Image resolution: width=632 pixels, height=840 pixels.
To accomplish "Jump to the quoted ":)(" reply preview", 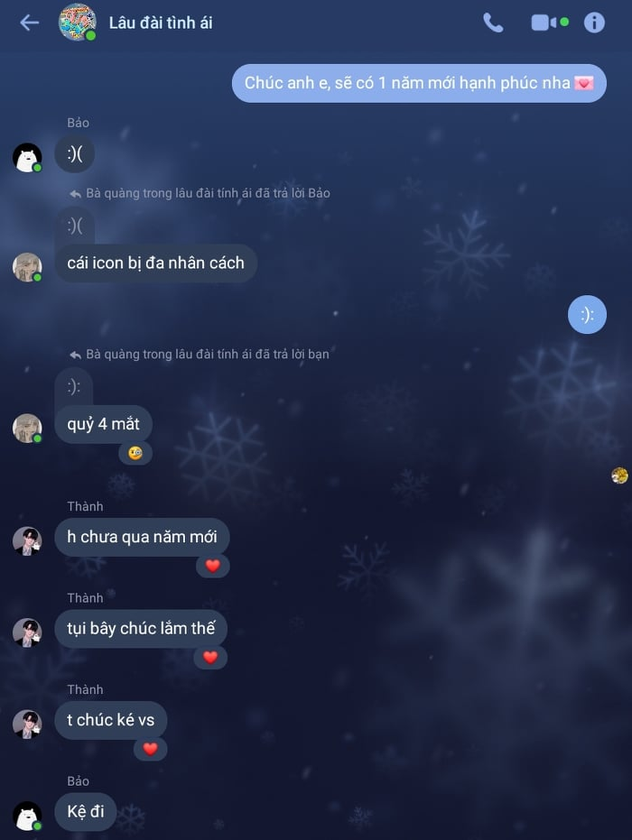I will point(75,226).
